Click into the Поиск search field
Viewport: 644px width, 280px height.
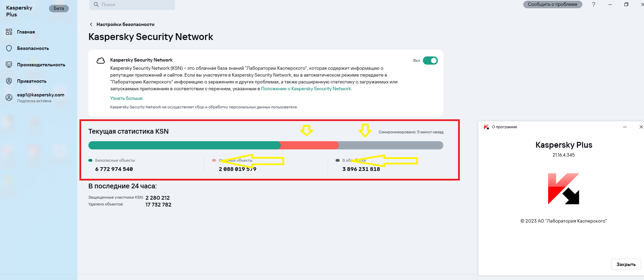click(132, 4)
